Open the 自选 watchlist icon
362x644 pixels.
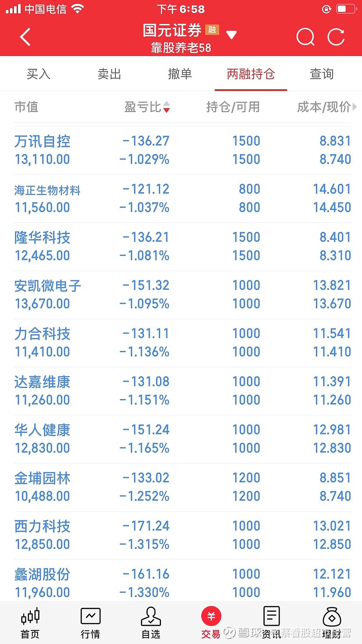pos(151,623)
